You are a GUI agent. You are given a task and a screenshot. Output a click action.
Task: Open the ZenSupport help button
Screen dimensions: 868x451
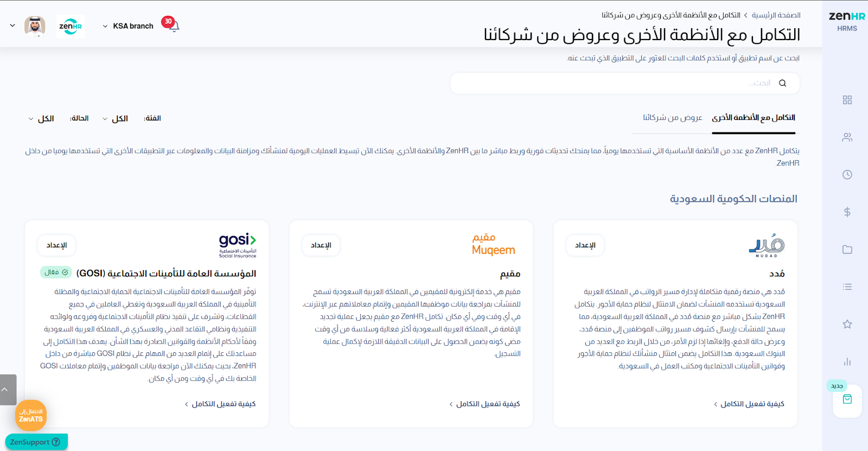36,442
